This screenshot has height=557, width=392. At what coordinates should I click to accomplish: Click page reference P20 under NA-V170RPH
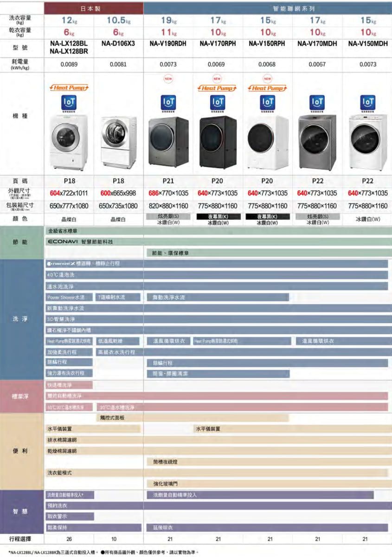click(x=217, y=181)
